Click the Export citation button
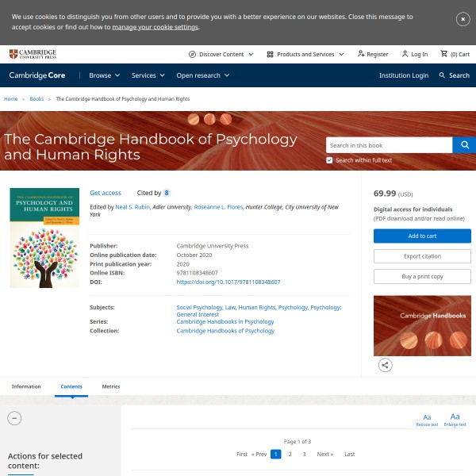 [422, 256]
